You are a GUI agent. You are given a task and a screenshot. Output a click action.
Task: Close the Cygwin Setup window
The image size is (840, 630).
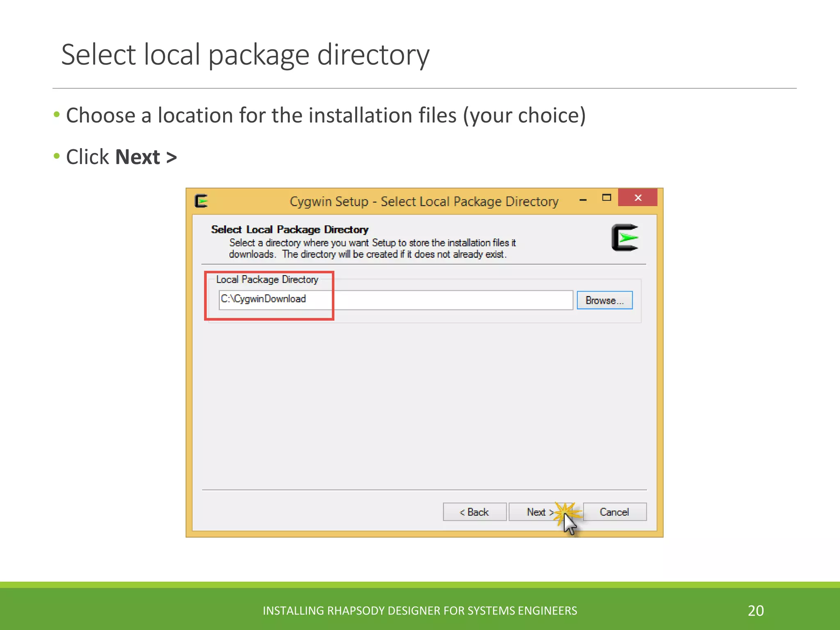[638, 198]
